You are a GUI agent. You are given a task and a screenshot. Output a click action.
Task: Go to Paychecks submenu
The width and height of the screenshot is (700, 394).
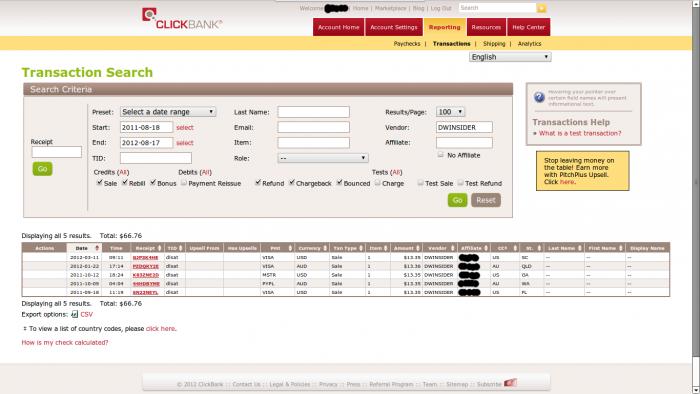(x=407, y=44)
